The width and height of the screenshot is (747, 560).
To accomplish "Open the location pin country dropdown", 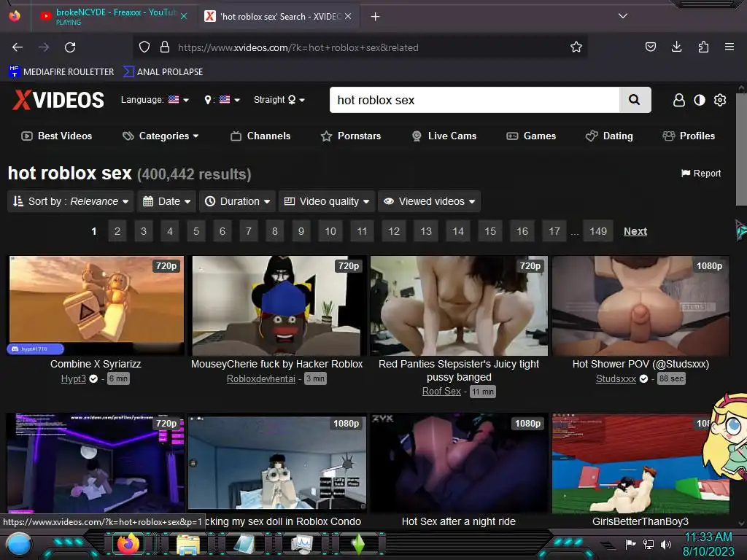I will tap(222, 99).
